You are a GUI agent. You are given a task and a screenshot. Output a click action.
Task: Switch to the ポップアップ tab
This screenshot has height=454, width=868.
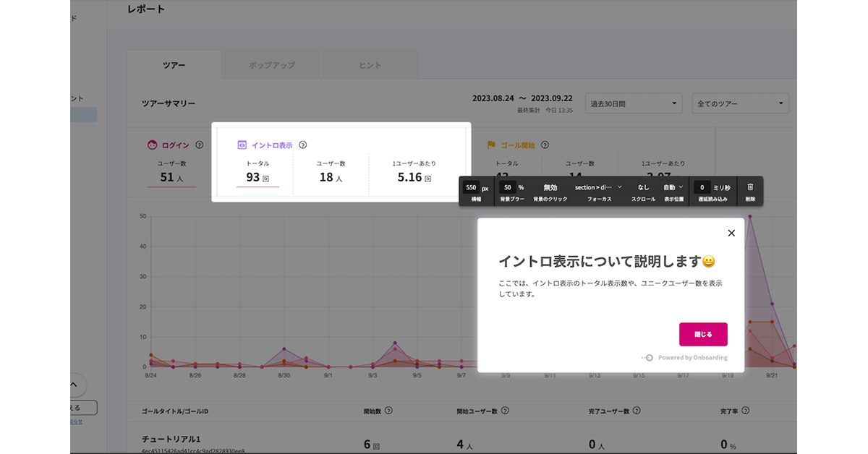coord(272,64)
